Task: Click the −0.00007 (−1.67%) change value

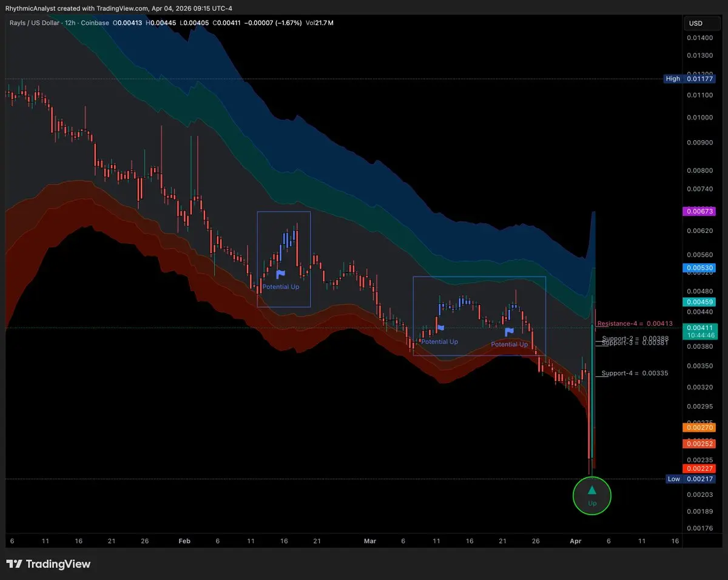Action: click(272, 23)
